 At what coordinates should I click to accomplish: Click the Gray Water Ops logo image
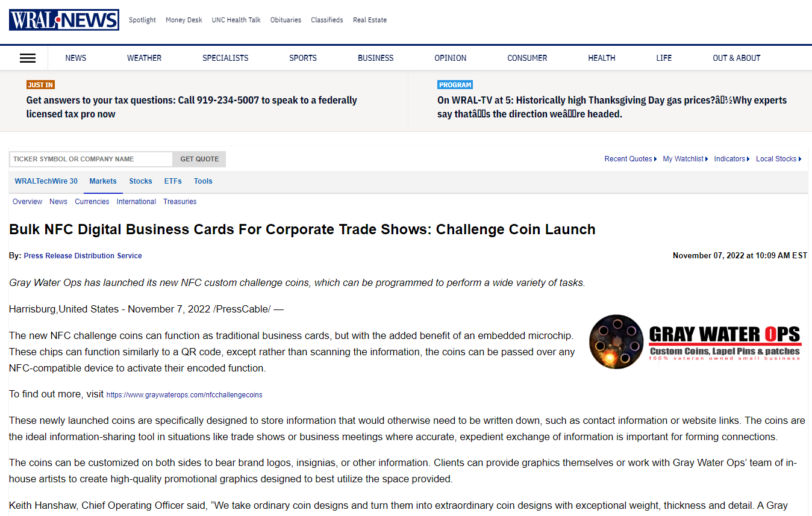point(695,341)
